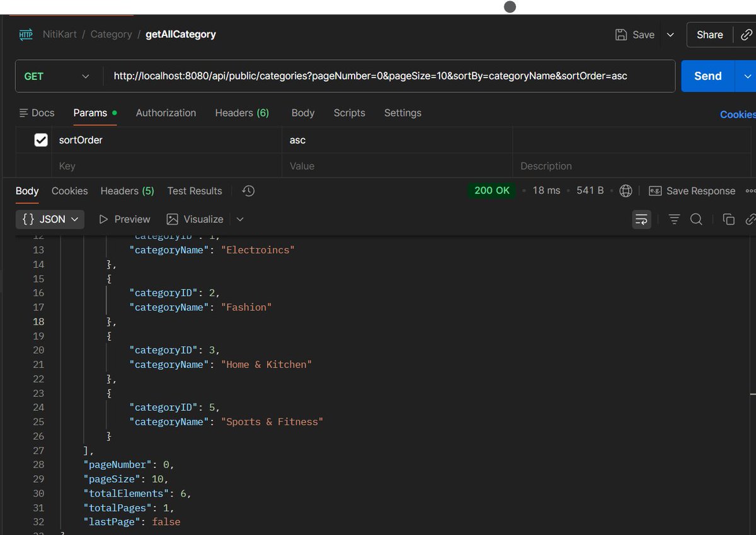
Task: Send the request with Send button
Action: pos(708,76)
